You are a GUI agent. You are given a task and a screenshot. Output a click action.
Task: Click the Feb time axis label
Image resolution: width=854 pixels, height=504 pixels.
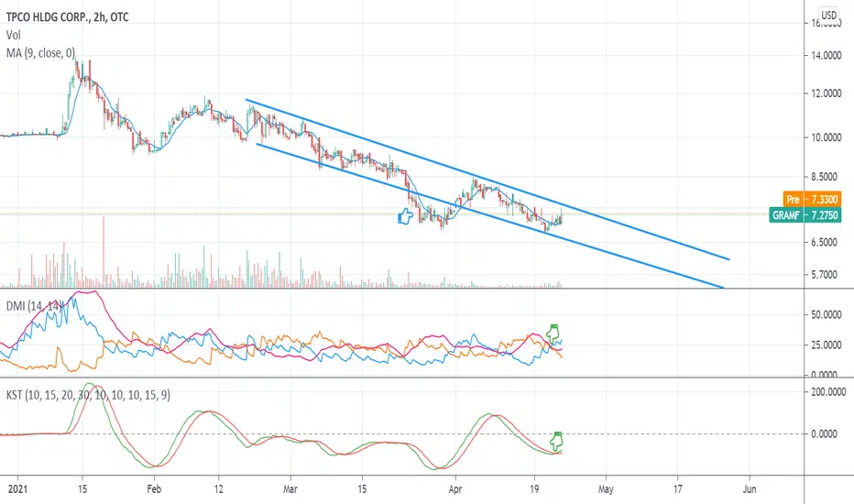click(x=154, y=488)
